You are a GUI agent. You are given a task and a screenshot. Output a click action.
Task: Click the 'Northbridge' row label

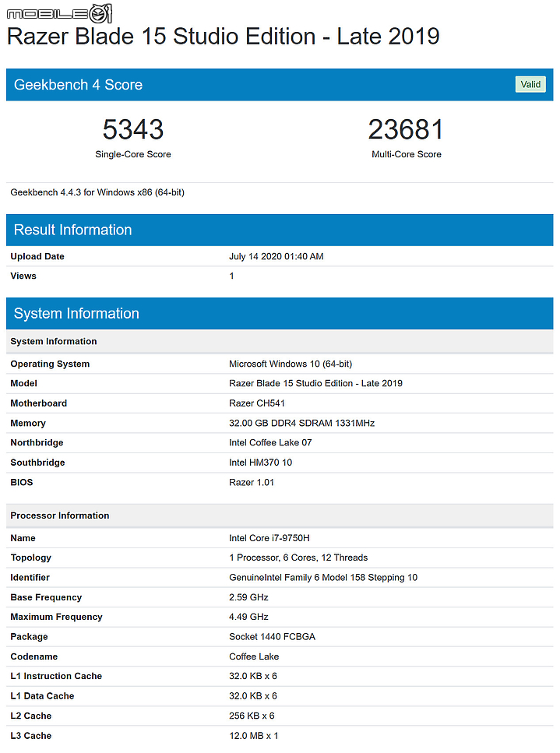(37, 443)
